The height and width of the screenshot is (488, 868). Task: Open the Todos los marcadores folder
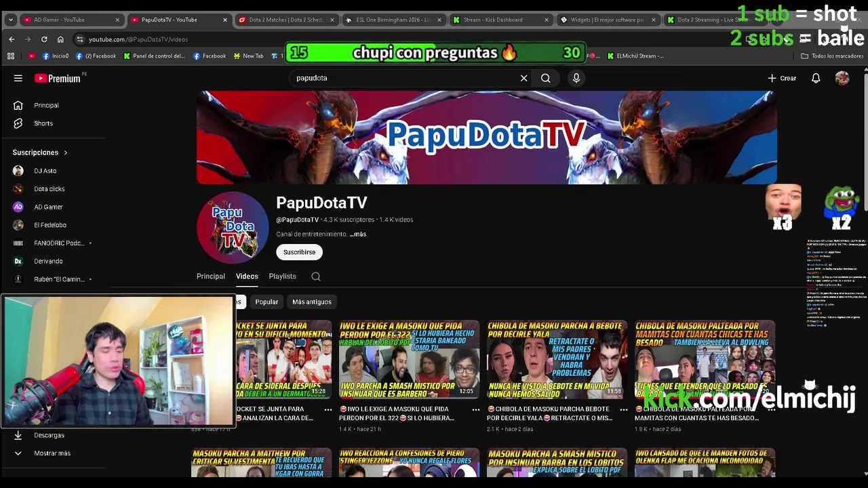click(x=832, y=56)
